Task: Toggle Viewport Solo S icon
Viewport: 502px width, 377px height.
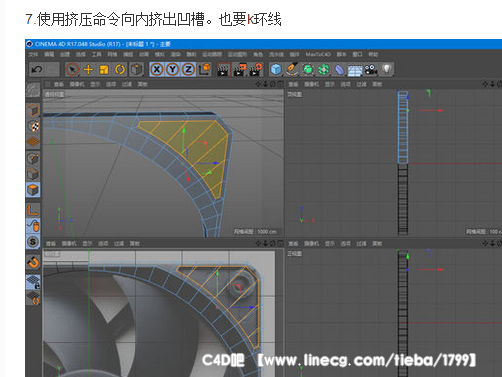Action: [x=33, y=242]
